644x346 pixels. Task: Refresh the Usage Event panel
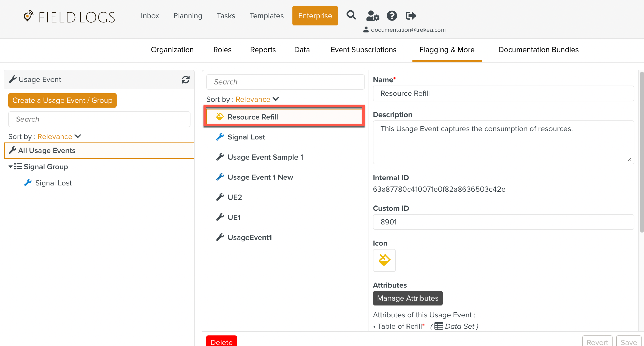(185, 80)
